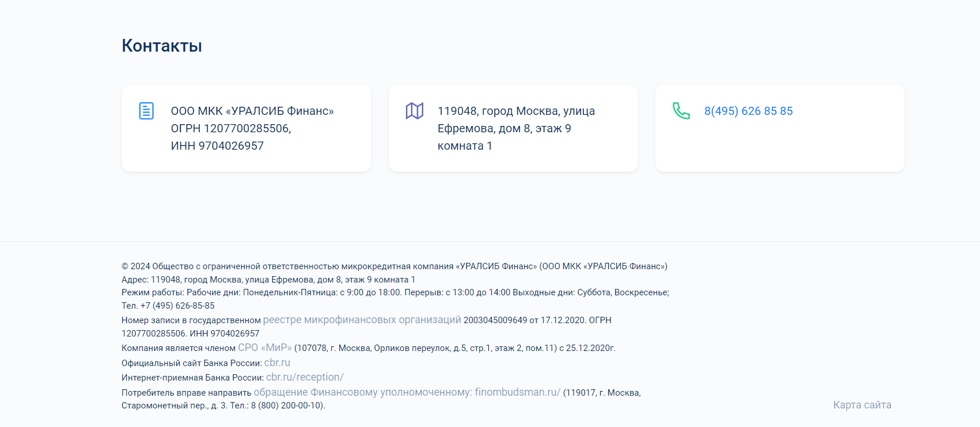This screenshot has height=427, width=980.
Task: Click the ОГРН 1207700285506 line in the card
Action: click(x=231, y=128)
